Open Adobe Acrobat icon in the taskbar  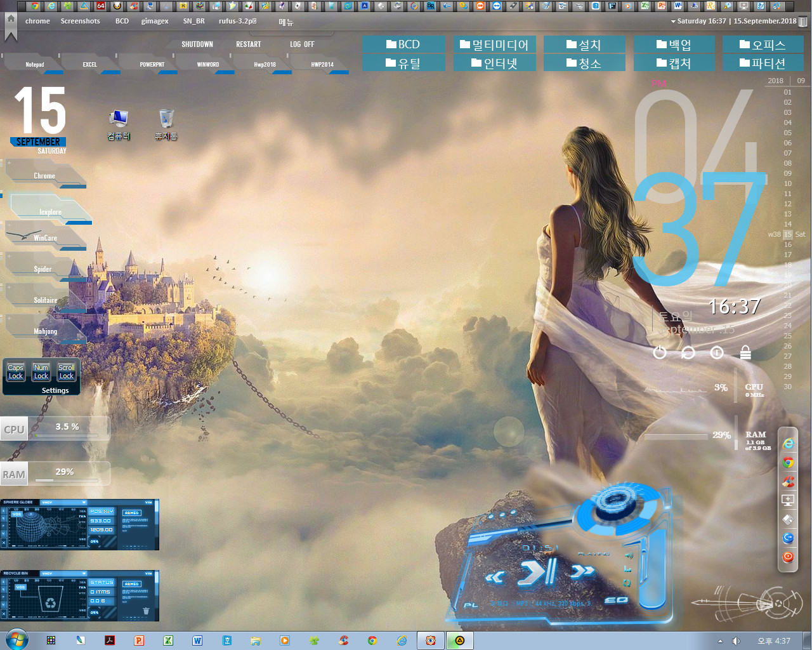click(x=110, y=640)
